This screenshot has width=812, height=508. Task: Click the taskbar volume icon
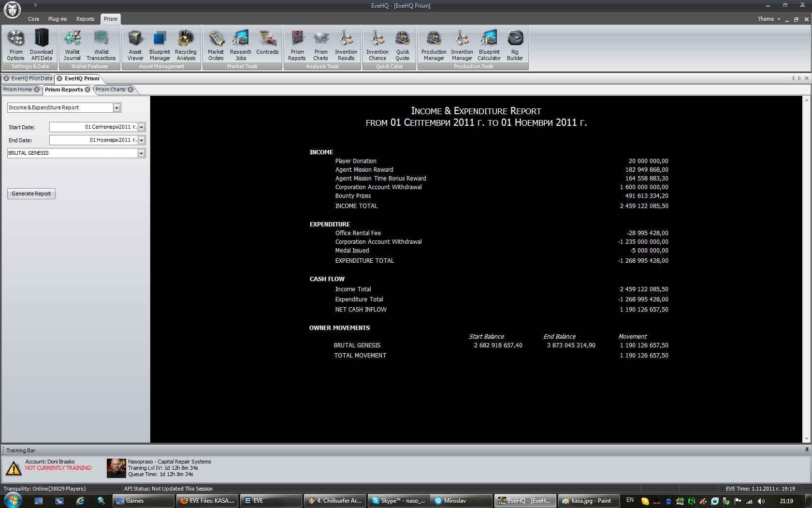(x=762, y=501)
